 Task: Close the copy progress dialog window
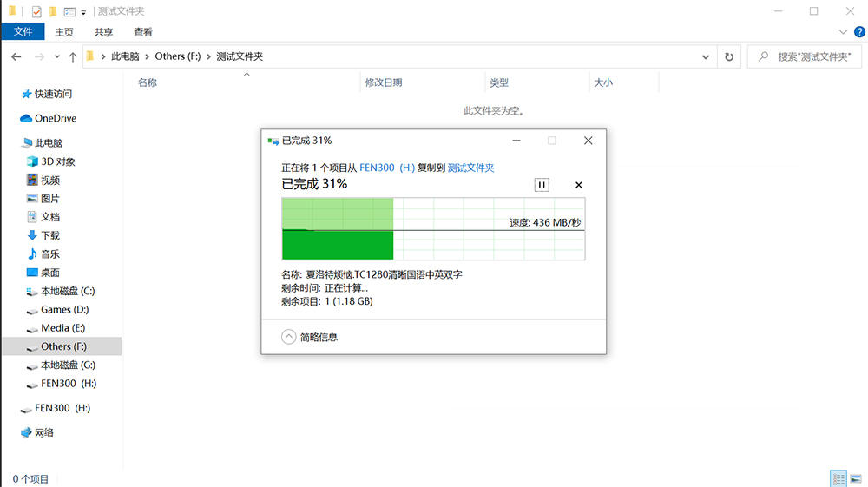point(588,141)
